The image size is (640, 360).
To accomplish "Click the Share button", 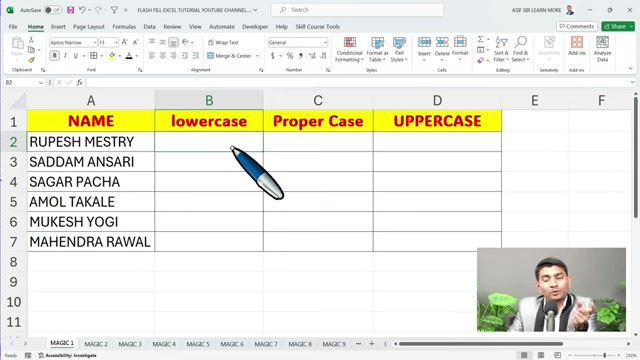I will [615, 27].
